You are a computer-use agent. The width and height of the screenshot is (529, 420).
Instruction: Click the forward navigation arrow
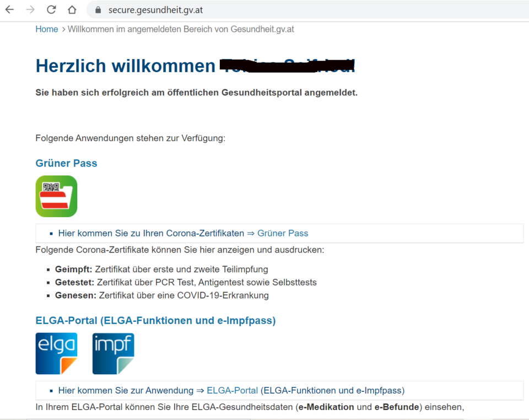30,9
